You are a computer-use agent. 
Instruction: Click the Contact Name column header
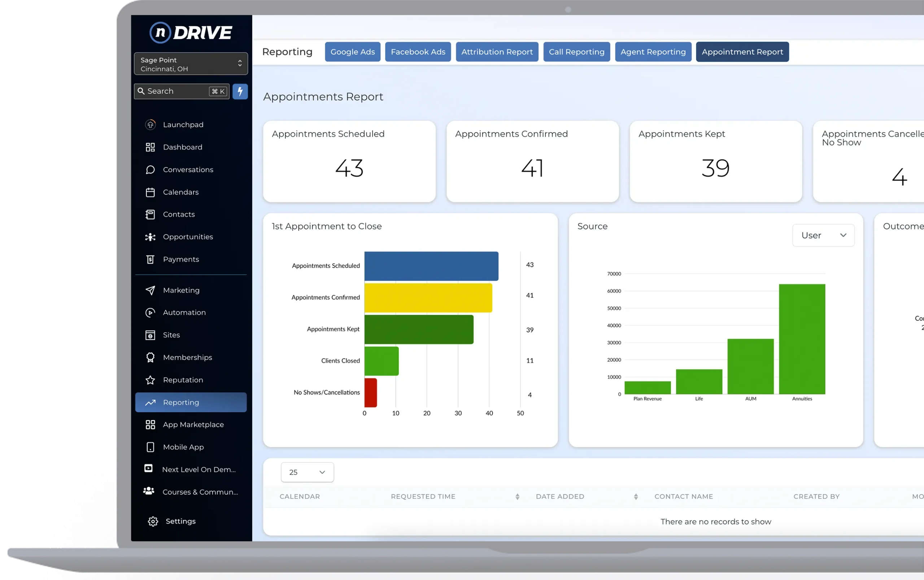coord(684,497)
